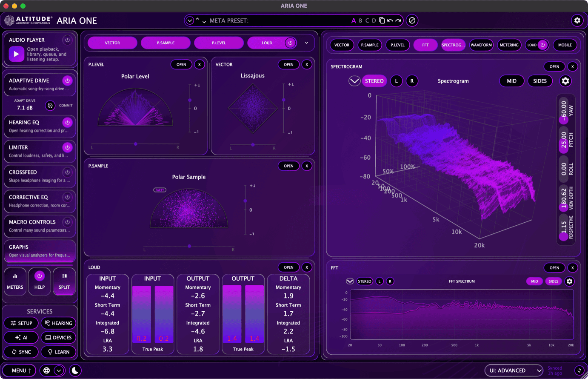
Task: Turn off the Hearing EQ power switch
Action: [67, 122]
